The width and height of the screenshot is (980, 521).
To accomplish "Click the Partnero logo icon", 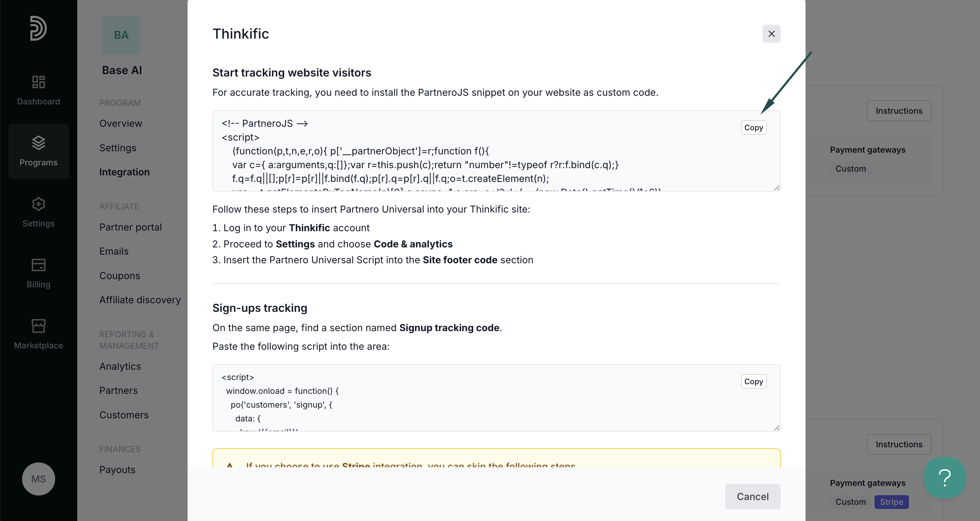I will click(38, 28).
